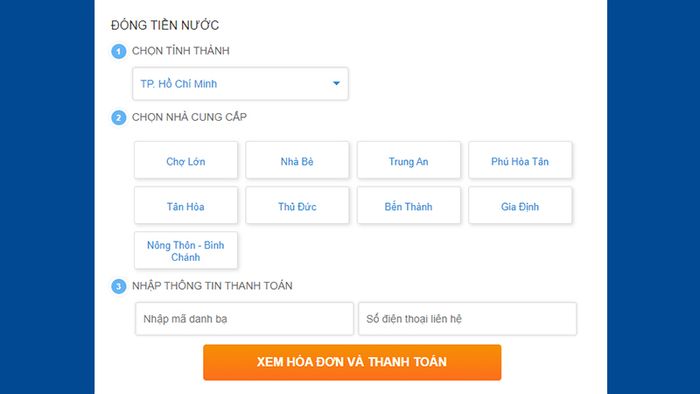
Task: Click Xem hóa đơn và thanh toán button
Action: point(352,362)
